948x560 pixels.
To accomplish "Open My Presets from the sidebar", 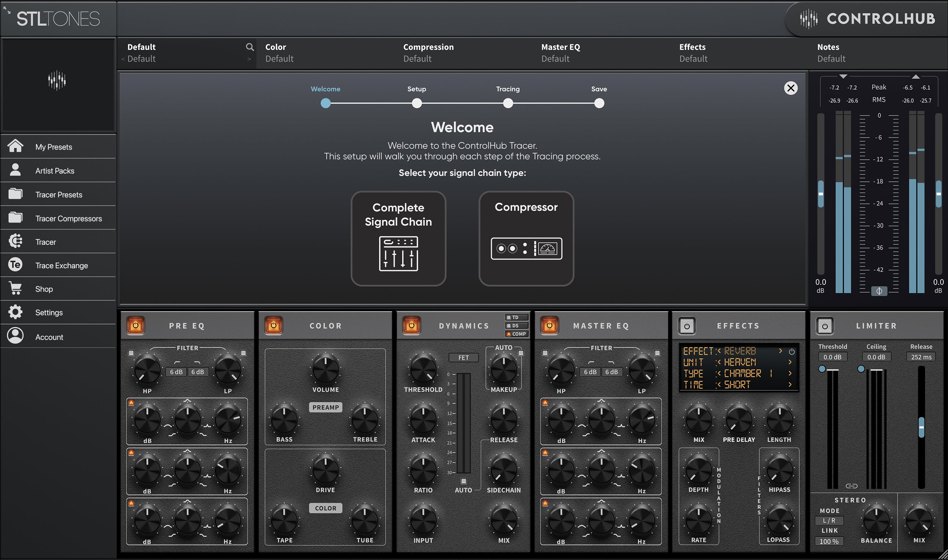I will point(53,147).
